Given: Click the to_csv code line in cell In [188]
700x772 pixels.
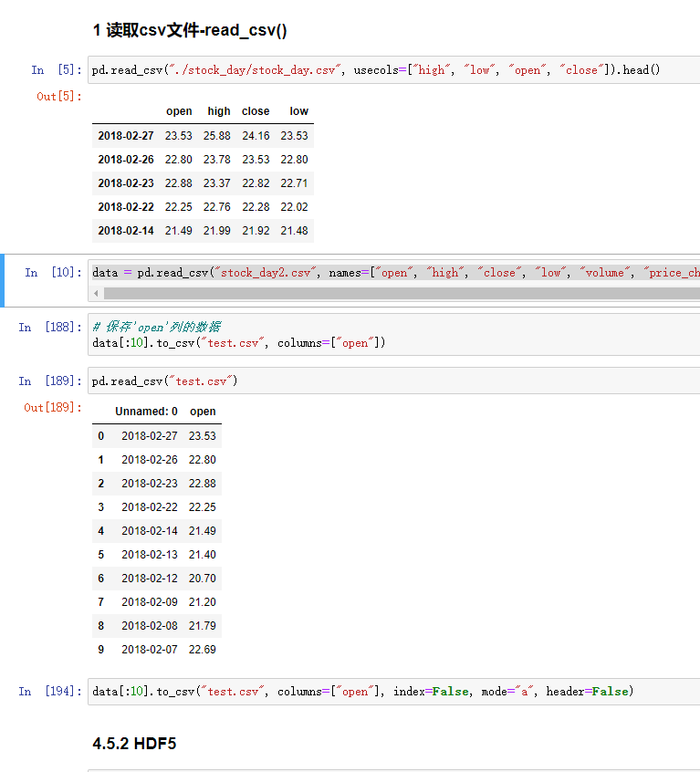Looking at the screenshot, I should 239,343.
